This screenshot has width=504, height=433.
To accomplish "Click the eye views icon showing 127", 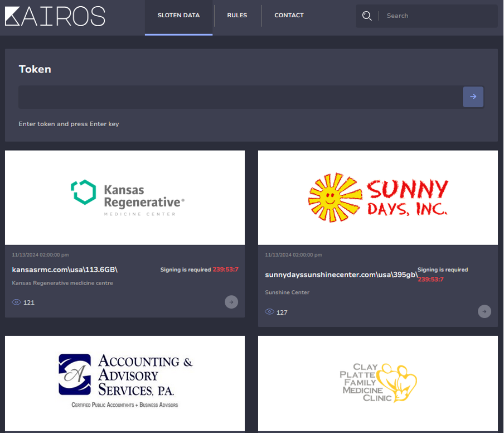I will tap(269, 312).
